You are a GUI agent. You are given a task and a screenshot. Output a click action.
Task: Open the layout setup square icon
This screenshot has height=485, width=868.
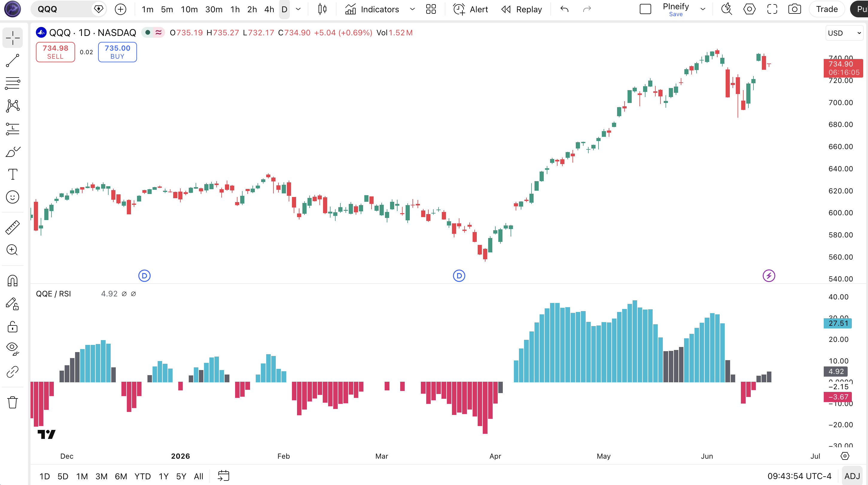(645, 9)
